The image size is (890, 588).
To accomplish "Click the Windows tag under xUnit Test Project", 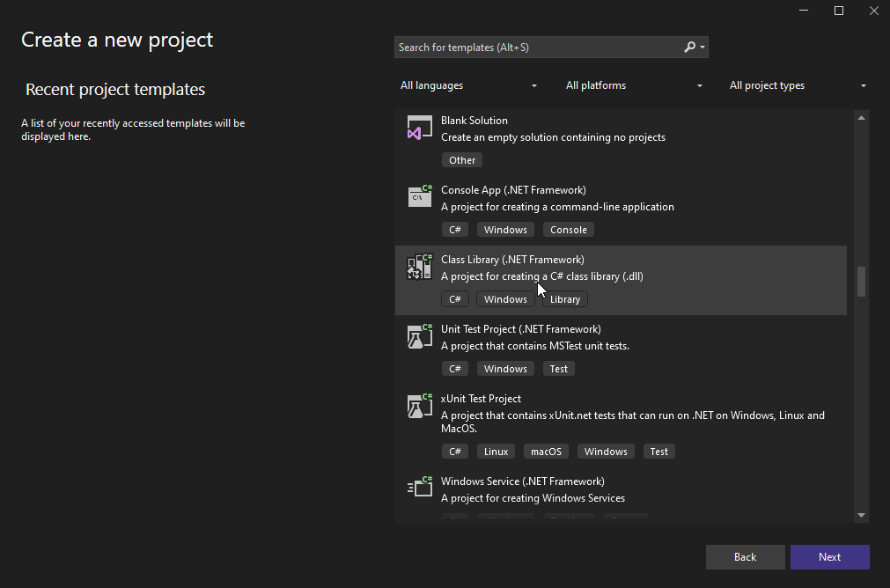I will coord(606,452).
